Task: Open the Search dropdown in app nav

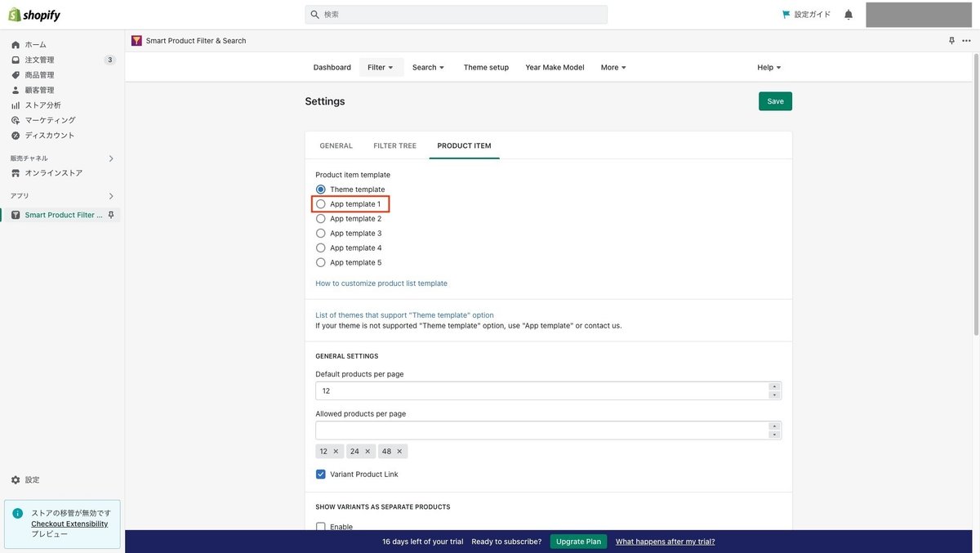Action: [429, 68]
